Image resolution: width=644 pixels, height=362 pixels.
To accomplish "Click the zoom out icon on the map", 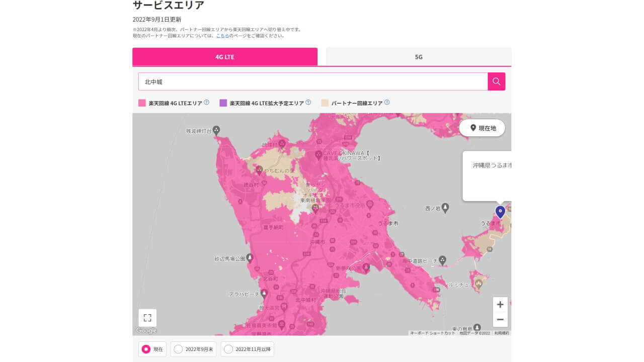I will (500, 319).
